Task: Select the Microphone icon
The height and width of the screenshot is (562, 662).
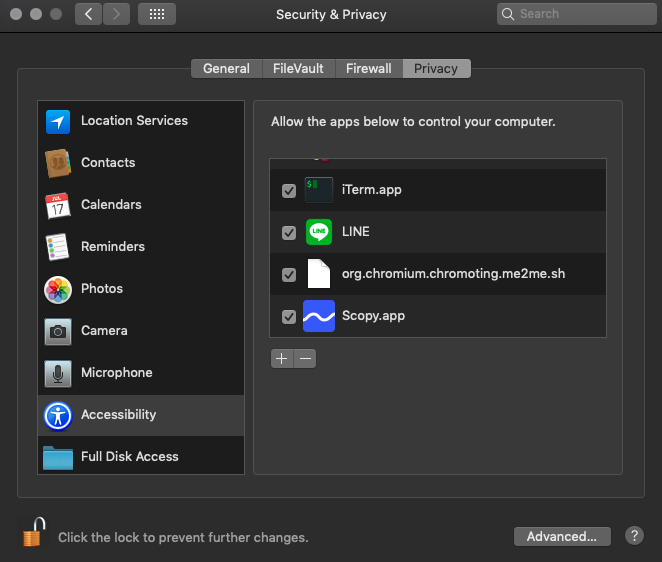Action: (58, 373)
